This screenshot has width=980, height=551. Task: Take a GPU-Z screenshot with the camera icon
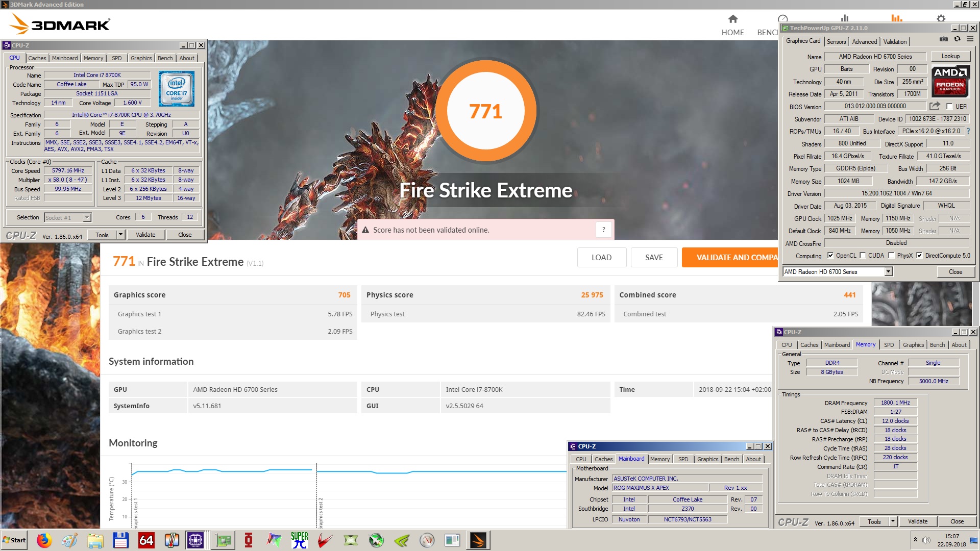pos(944,39)
